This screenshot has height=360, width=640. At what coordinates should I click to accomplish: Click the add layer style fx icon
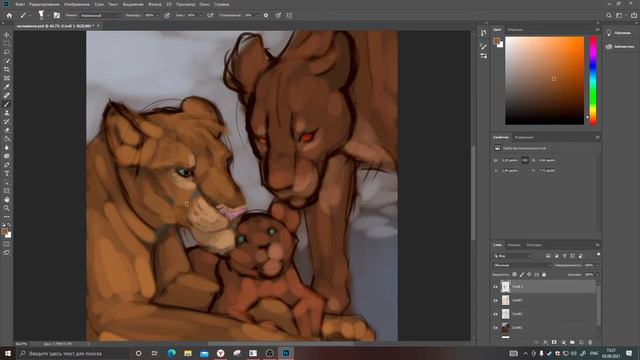coord(545,342)
